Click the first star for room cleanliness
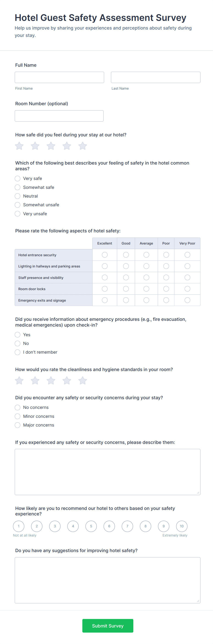This screenshot has height=644, width=213. [19, 380]
